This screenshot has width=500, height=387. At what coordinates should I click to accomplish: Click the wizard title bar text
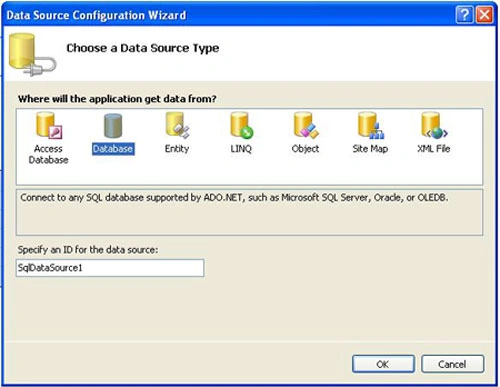click(96, 15)
